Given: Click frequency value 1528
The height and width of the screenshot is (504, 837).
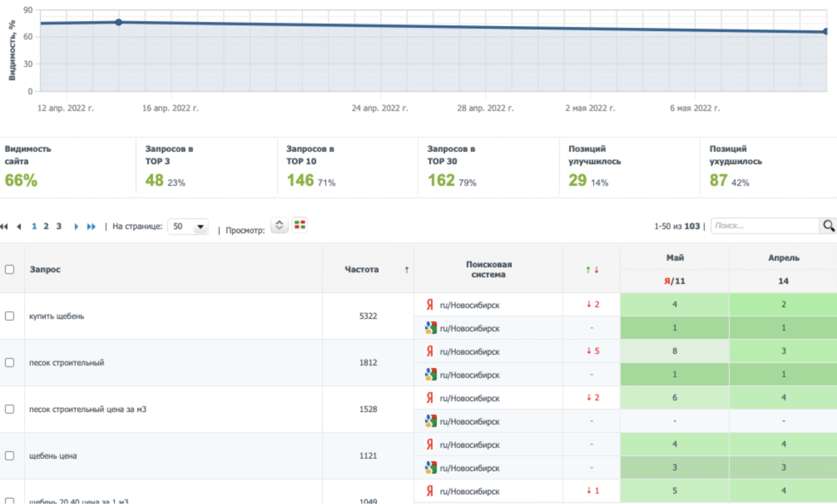Looking at the screenshot, I should tap(368, 409).
